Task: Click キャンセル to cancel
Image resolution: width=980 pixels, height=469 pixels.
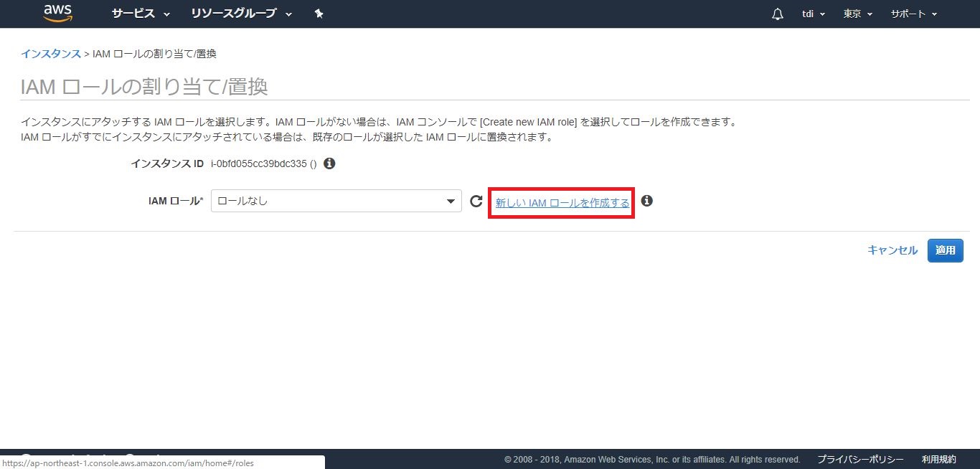Action: tap(892, 250)
